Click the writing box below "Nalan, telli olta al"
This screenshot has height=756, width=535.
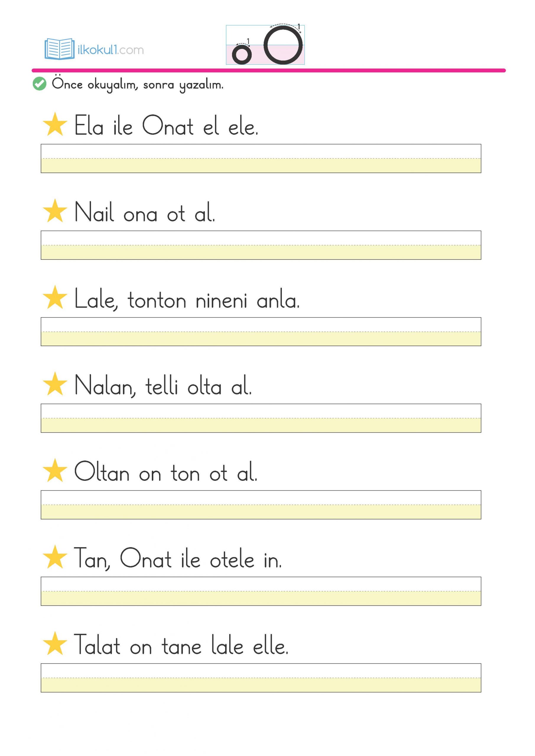pos(261,418)
